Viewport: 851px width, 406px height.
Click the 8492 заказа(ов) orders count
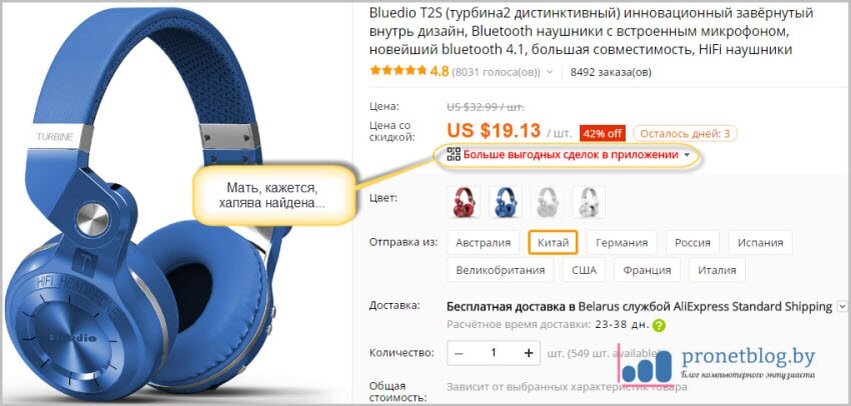click(611, 72)
